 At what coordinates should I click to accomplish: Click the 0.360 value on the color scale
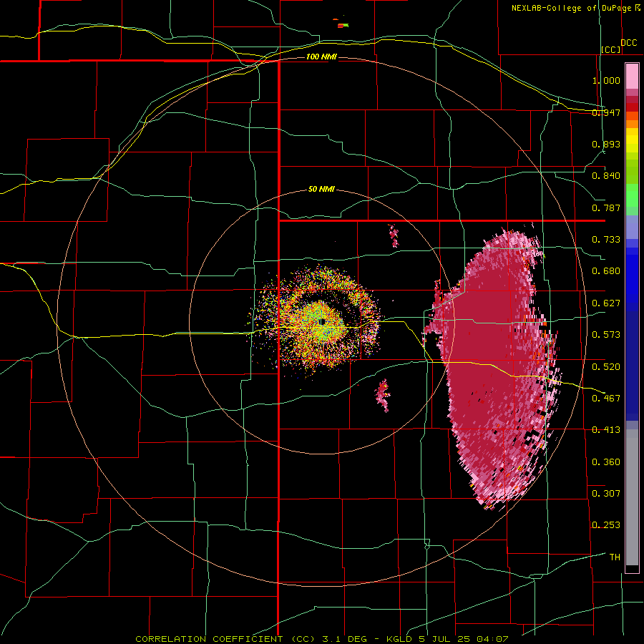(x=606, y=462)
